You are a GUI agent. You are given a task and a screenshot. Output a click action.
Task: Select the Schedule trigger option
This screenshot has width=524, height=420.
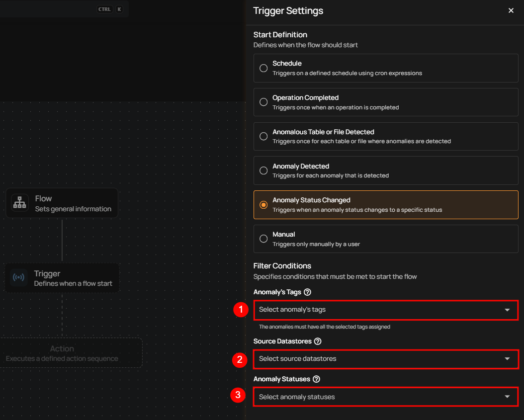[264, 68]
